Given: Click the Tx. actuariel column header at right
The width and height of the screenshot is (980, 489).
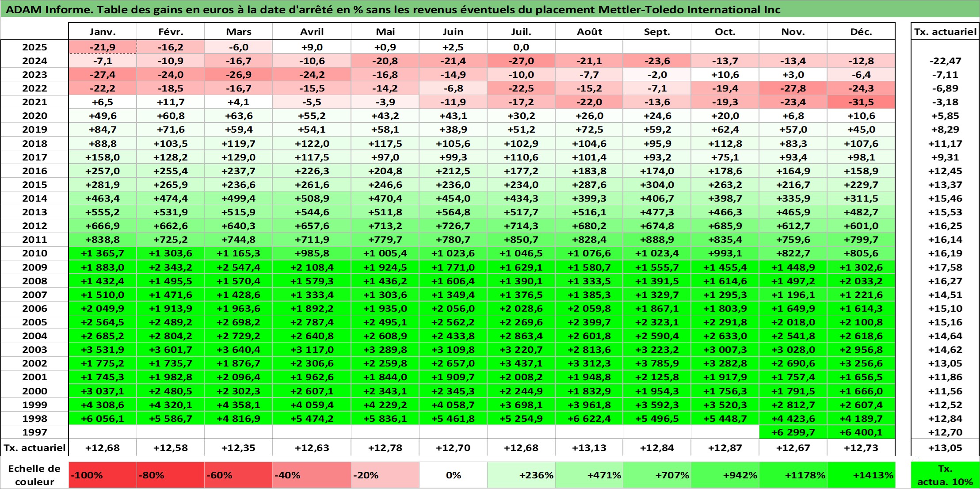Looking at the screenshot, I should (945, 31).
